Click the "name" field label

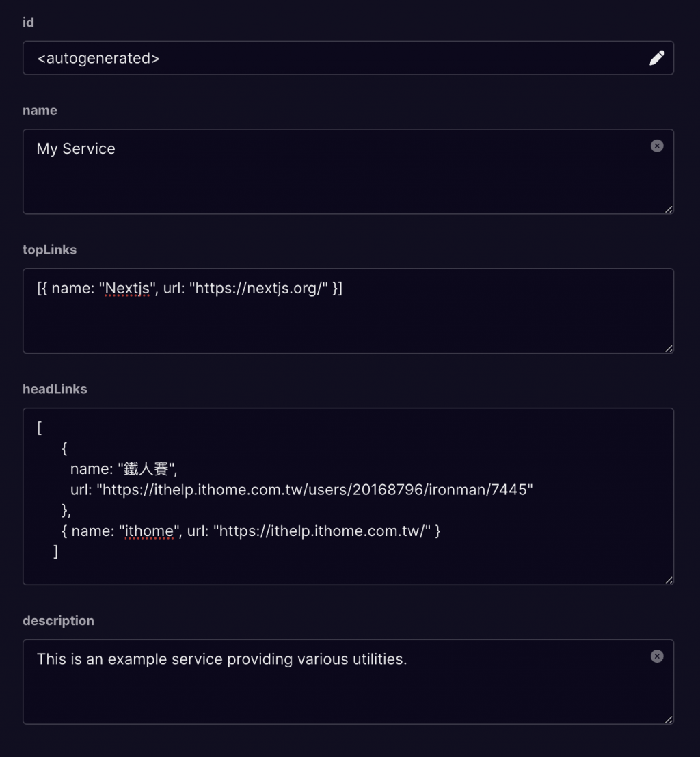[40, 110]
